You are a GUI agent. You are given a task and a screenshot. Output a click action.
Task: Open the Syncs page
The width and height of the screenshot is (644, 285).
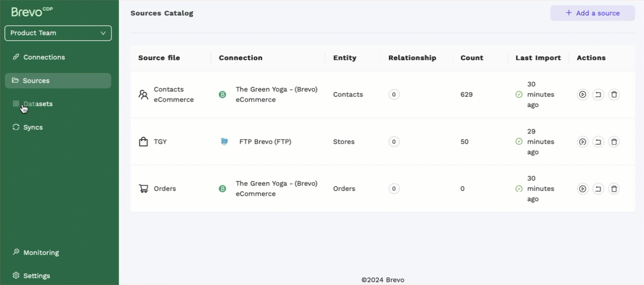pos(33,128)
